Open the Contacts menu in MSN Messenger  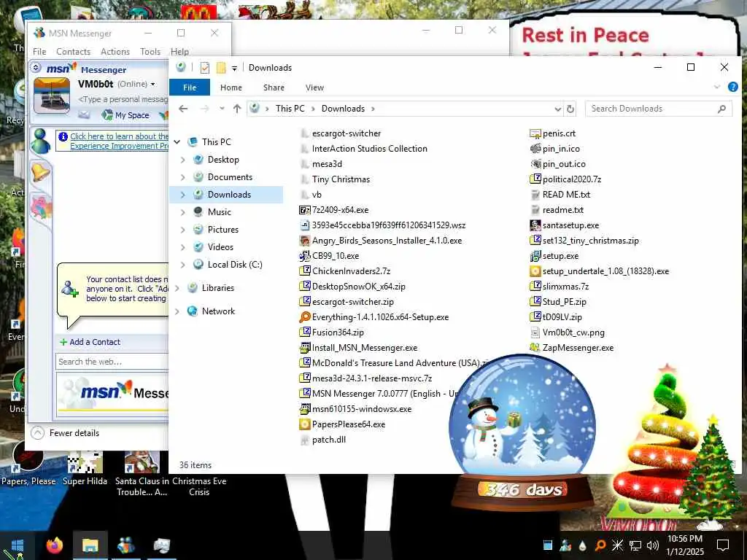(x=74, y=52)
